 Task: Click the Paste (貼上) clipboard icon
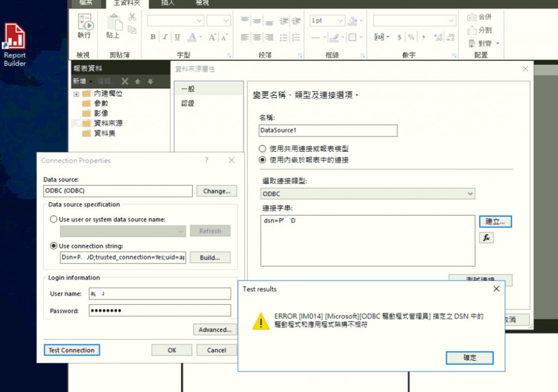pos(114,22)
